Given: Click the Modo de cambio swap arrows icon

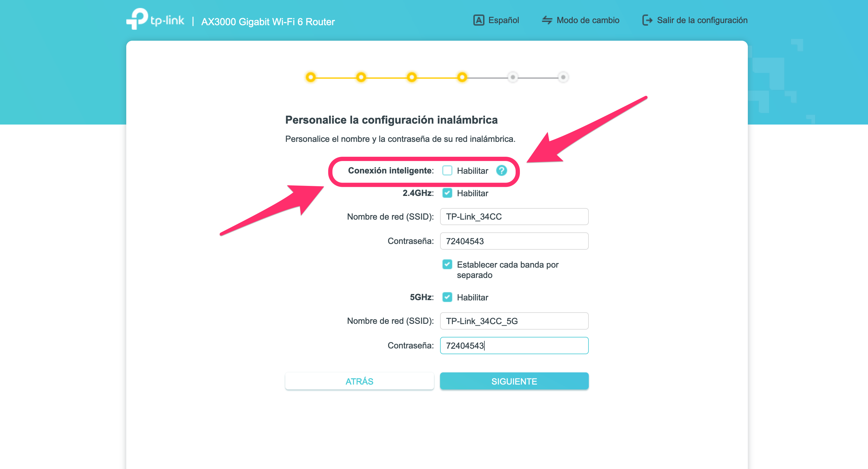Looking at the screenshot, I should [x=547, y=20].
